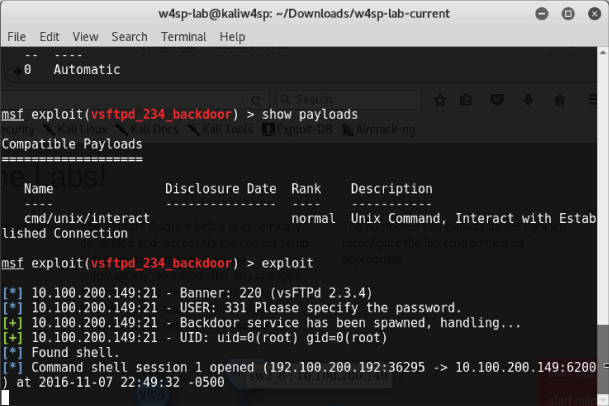Viewport: 609px width, 406px height.
Task: Click 'Command shell session 1 opened' text
Action: pyautogui.click(x=143, y=368)
